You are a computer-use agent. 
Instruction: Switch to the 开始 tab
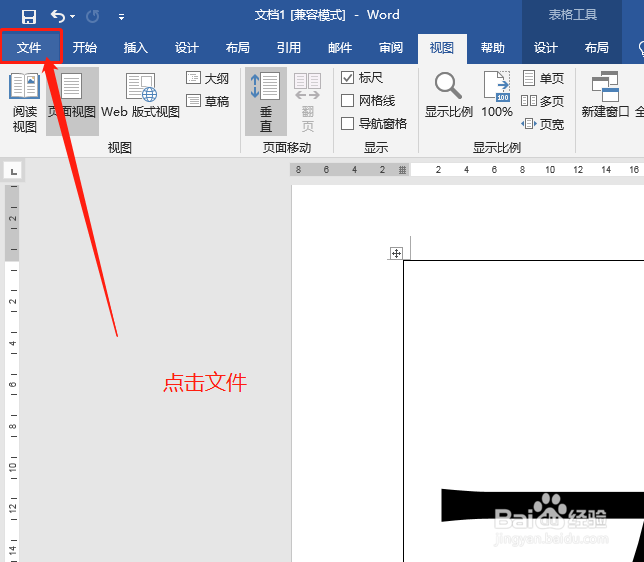coord(85,48)
